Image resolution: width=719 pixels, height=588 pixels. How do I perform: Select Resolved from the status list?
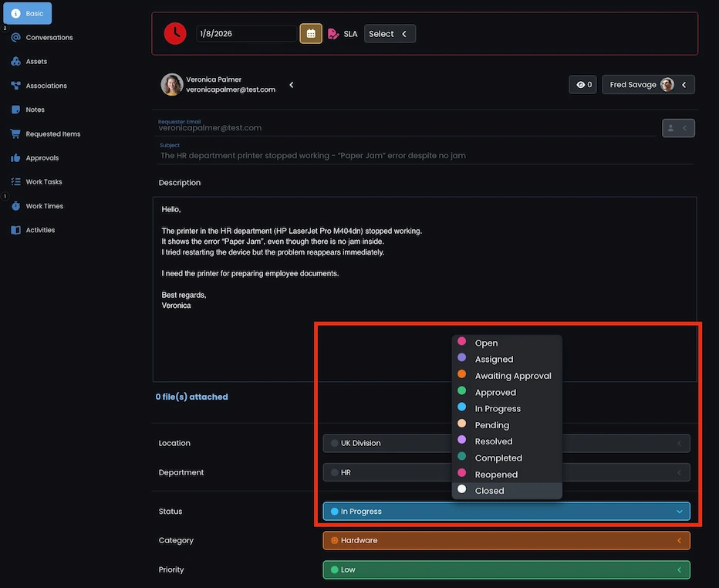pyautogui.click(x=494, y=441)
